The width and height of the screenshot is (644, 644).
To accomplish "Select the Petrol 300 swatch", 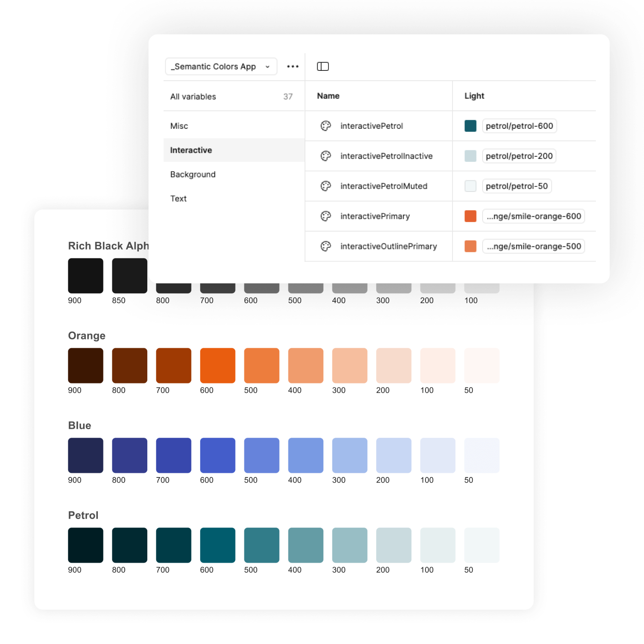I will 350,545.
